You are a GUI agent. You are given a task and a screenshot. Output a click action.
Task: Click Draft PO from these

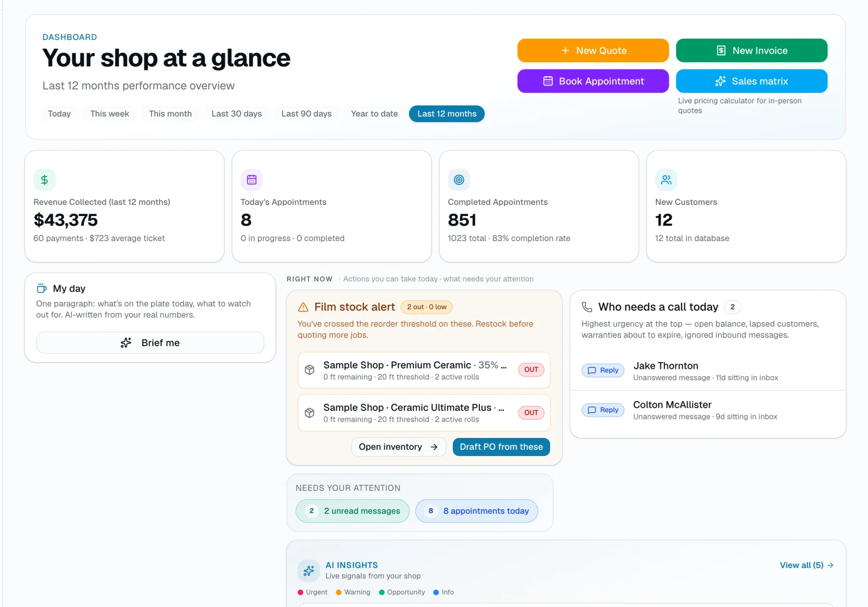[501, 447]
